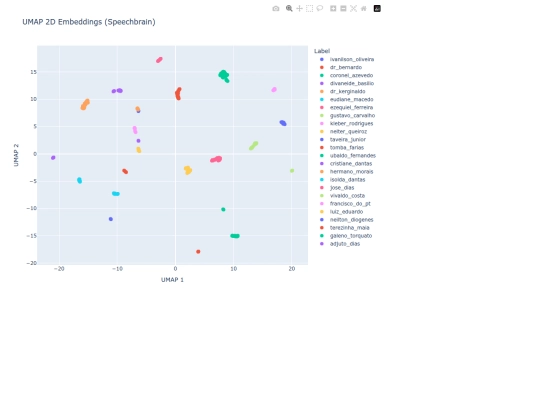Click the 'UMAP 2' y-axis title
This screenshot has width=540, height=405.
[16, 155]
